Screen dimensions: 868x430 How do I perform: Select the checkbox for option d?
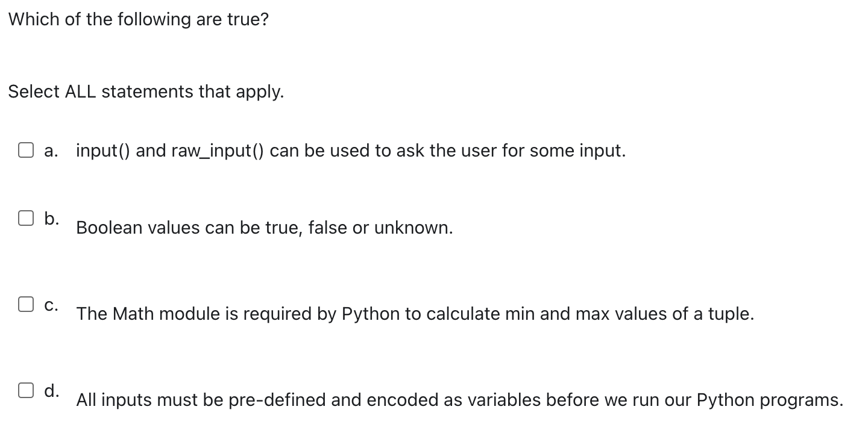(25, 391)
